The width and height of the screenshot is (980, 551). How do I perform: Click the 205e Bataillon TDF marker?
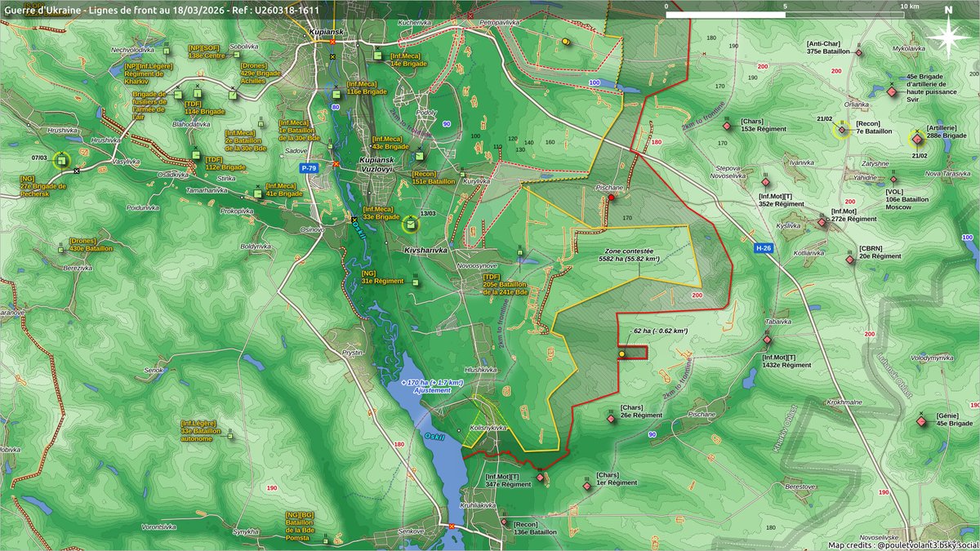[519, 251]
